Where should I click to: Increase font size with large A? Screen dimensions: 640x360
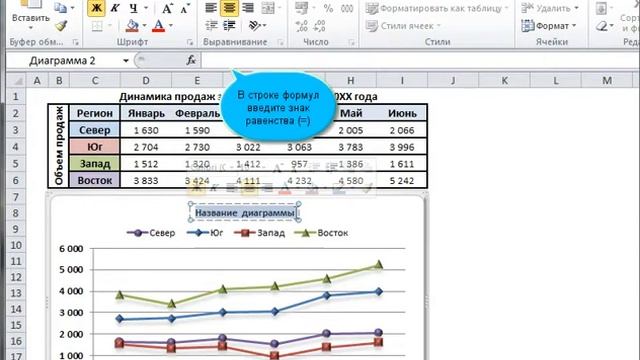coord(167,8)
